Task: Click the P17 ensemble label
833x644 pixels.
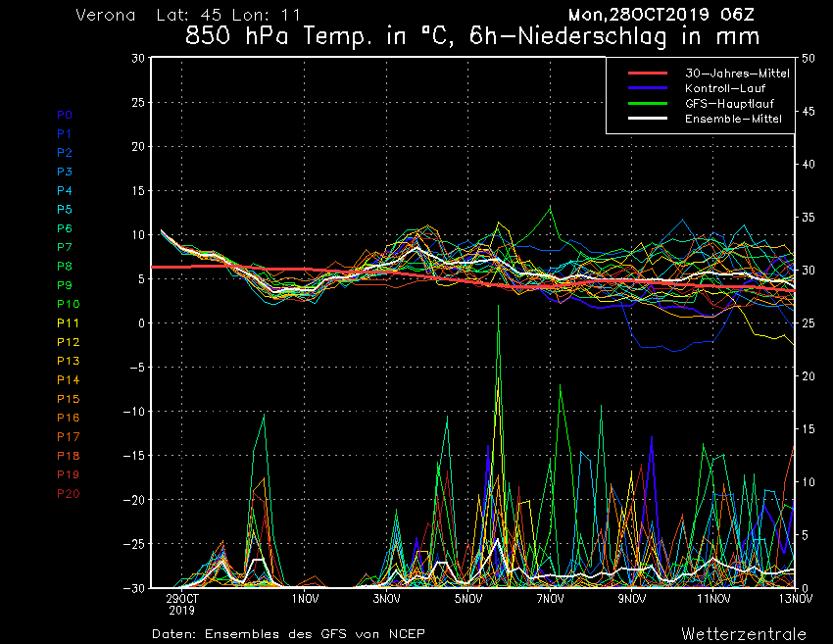Action: pos(68,437)
